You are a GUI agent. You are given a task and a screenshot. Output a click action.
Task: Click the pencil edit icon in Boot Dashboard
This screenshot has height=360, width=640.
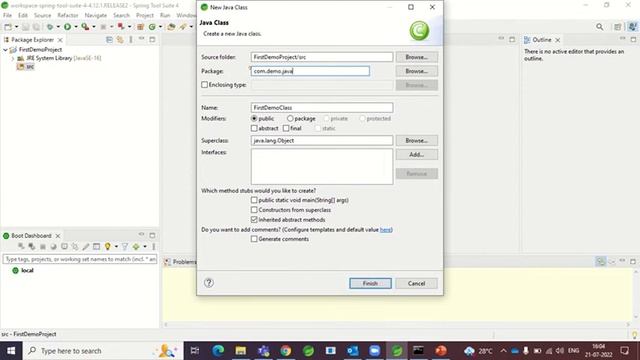coord(85,247)
